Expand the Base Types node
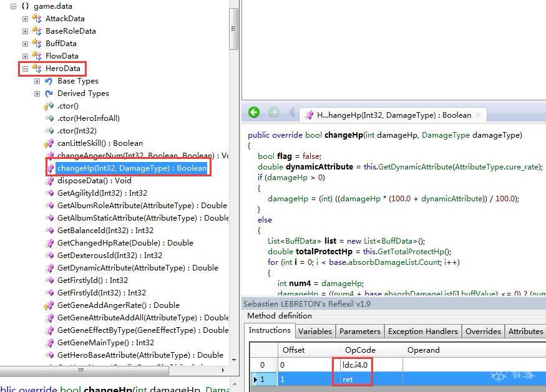Viewport: 546px width, 392px height. pos(37,81)
